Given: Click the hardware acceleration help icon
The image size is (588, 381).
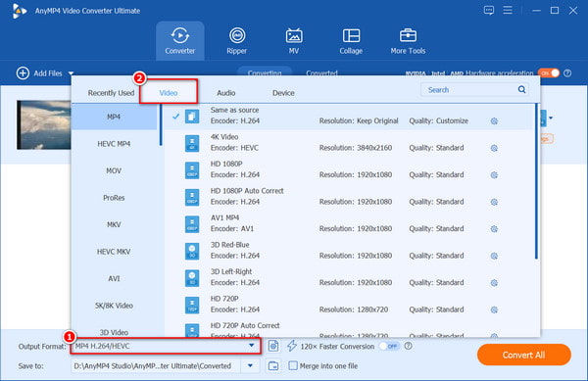Looking at the screenshot, I should tap(567, 73).
